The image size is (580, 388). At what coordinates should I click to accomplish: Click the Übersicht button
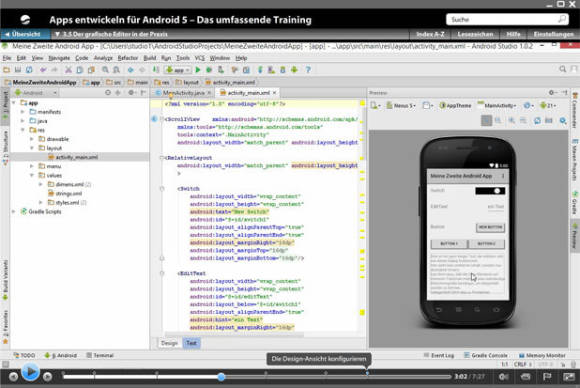tap(23, 34)
